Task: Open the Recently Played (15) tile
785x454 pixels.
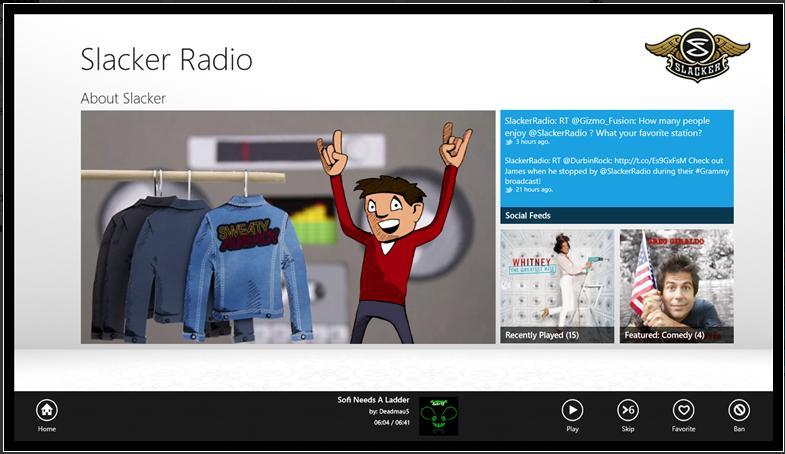Action: click(557, 286)
